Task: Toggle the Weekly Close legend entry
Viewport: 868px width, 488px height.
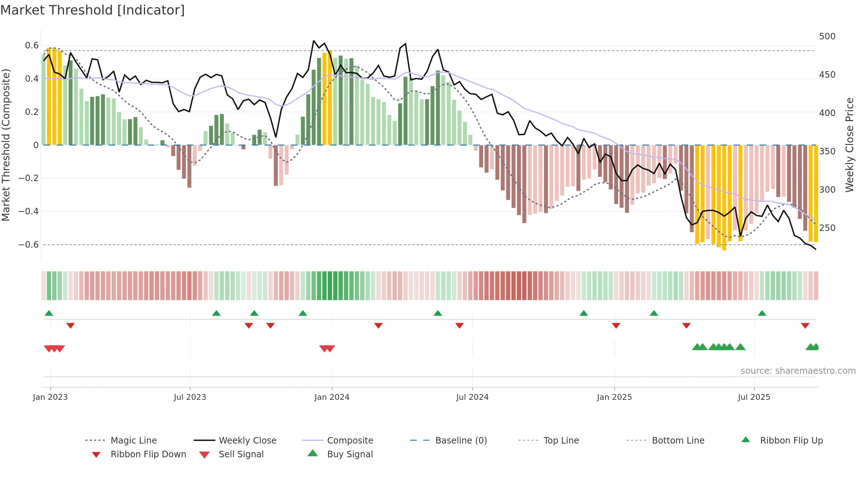Action: 235,440
